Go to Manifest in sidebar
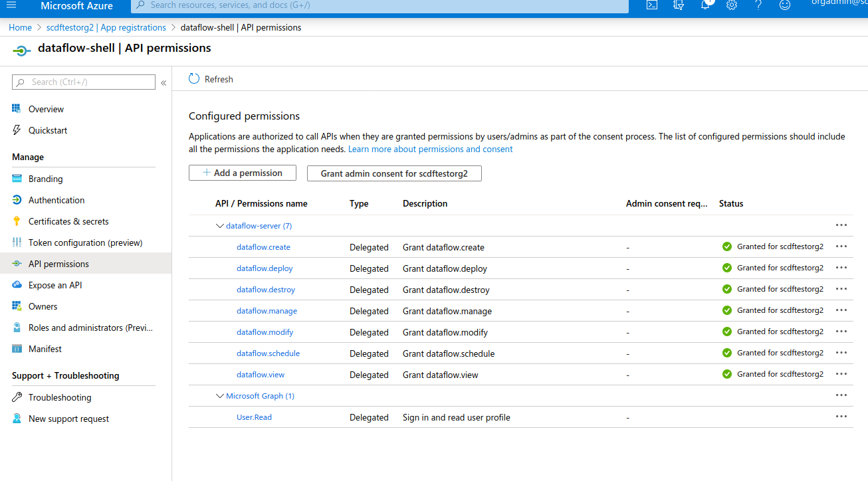 tap(45, 349)
